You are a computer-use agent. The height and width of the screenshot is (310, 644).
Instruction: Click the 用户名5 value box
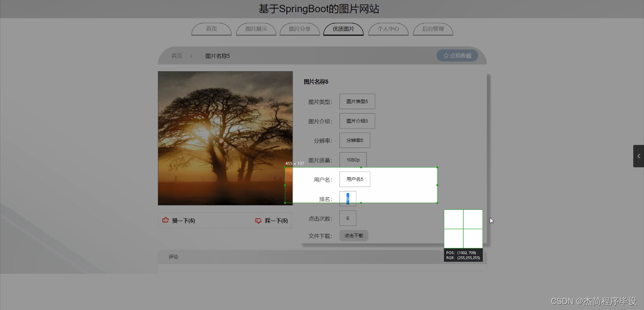(x=355, y=179)
